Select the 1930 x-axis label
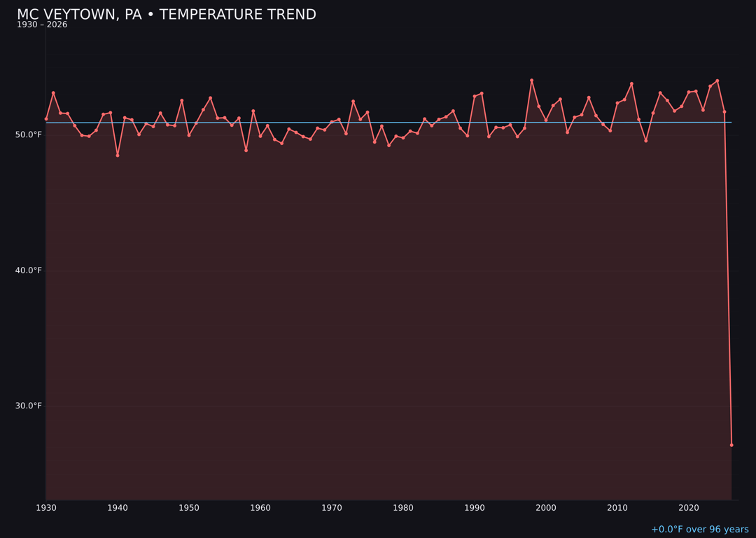Image resolution: width=756 pixels, height=538 pixels. coord(46,507)
